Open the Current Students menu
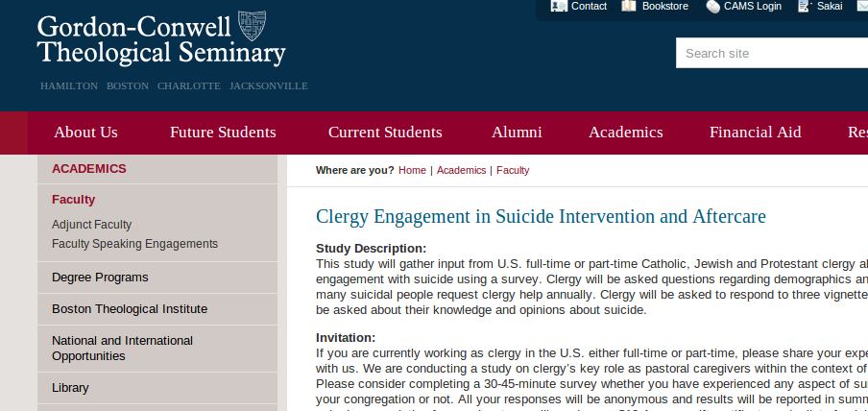This screenshot has width=868, height=411. tap(385, 133)
